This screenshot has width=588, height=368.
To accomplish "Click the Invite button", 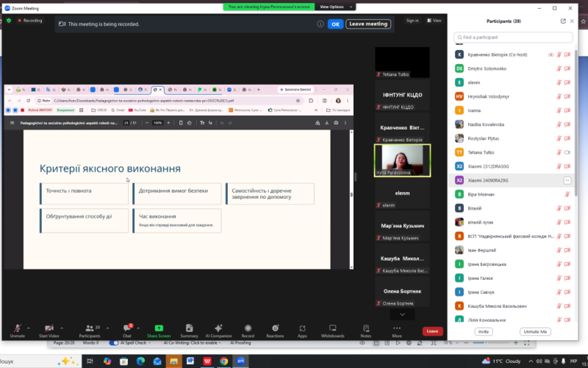I will [x=484, y=332].
